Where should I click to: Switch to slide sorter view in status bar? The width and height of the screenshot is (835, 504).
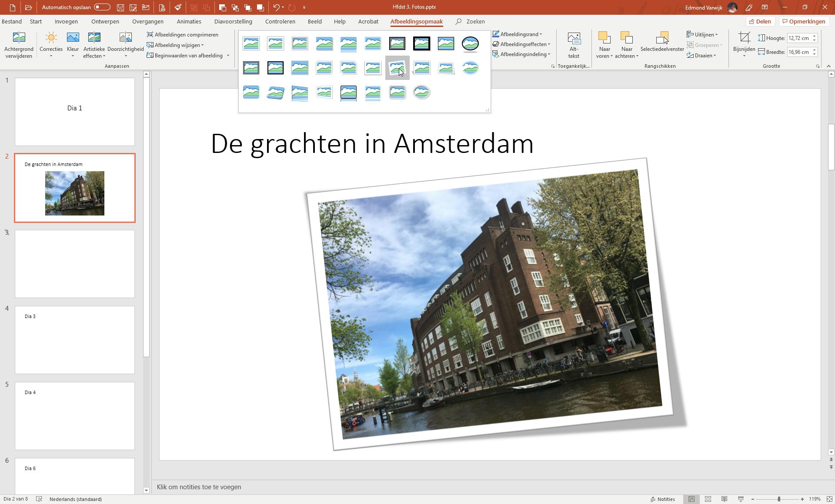[x=708, y=499]
